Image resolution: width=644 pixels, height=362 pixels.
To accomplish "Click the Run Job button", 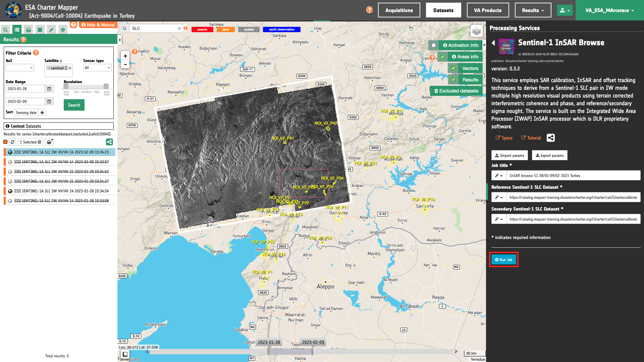I will pyautogui.click(x=503, y=260).
